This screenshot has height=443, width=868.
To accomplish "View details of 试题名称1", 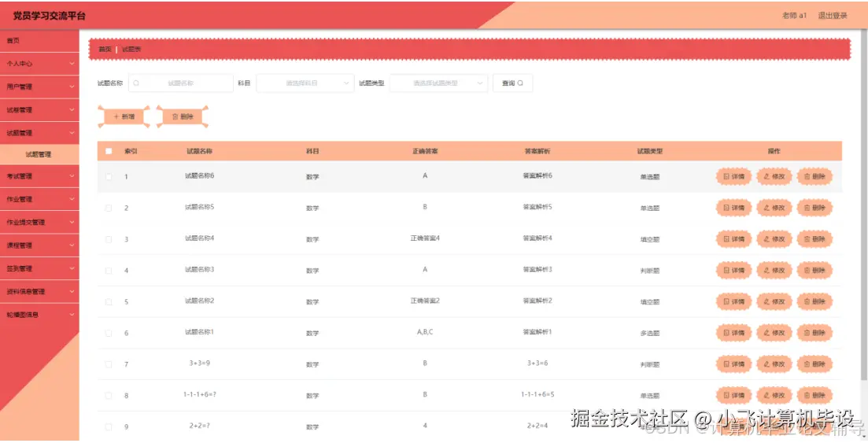I will (x=733, y=333).
